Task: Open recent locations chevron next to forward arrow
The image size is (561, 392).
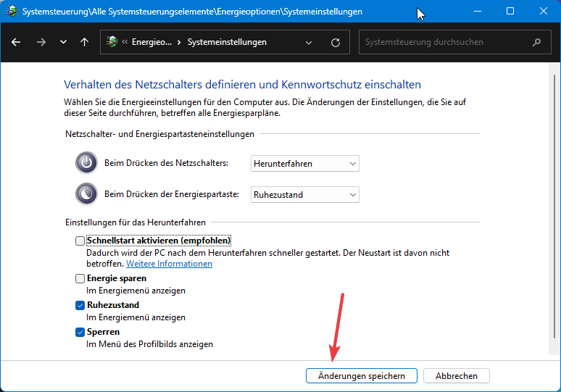Action: (63, 42)
